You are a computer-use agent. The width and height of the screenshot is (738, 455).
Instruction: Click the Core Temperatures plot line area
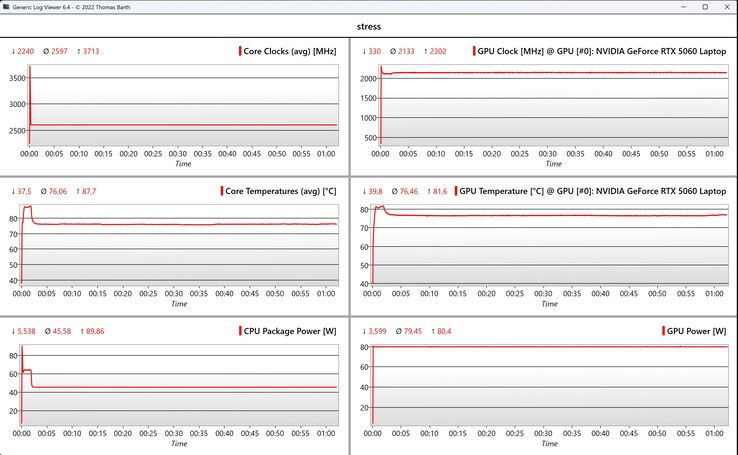180,224
